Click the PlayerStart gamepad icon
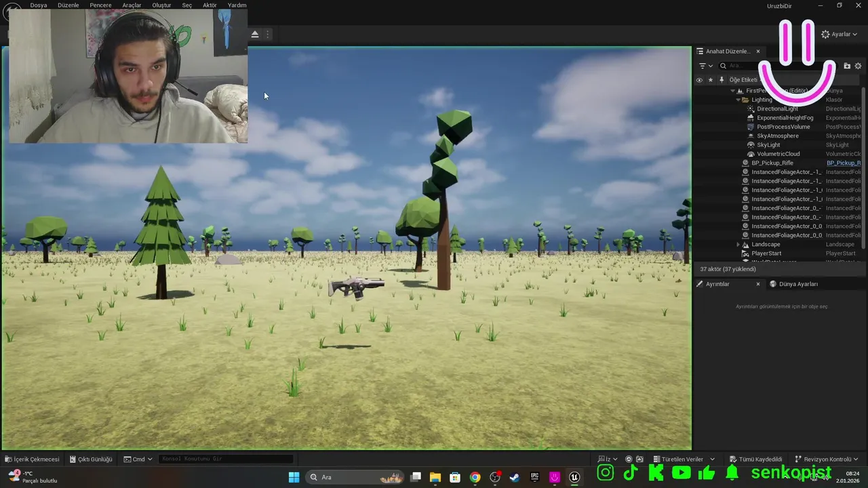This screenshot has height=488, width=868. pyautogui.click(x=745, y=253)
